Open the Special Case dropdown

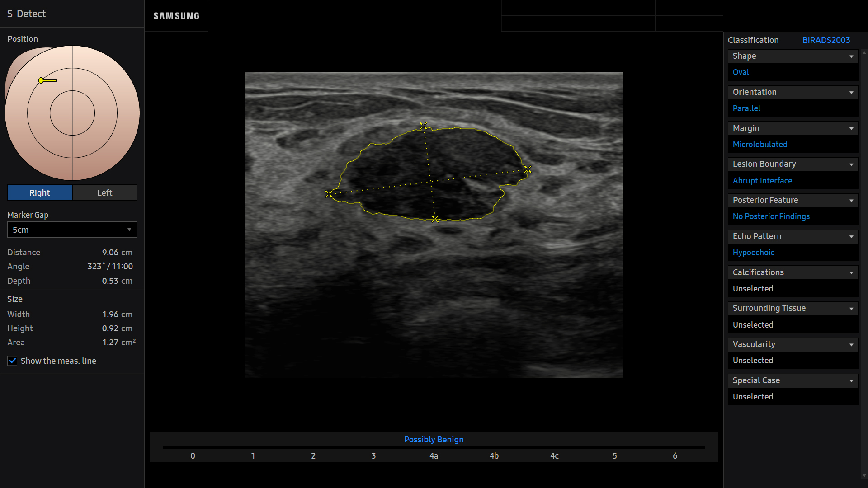[793, 380]
